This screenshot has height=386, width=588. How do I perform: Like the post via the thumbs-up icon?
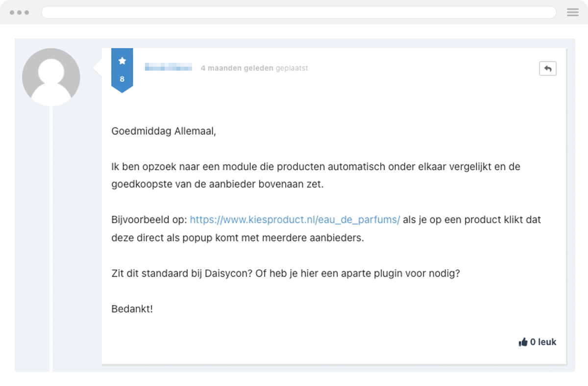(523, 342)
